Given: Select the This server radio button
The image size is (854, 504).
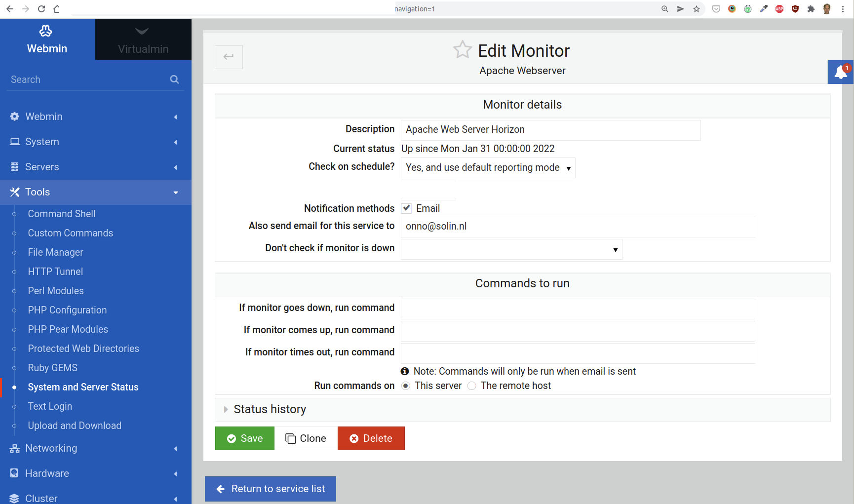Looking at the screenshot, I should pyautogui.click(x=406, y=386).
